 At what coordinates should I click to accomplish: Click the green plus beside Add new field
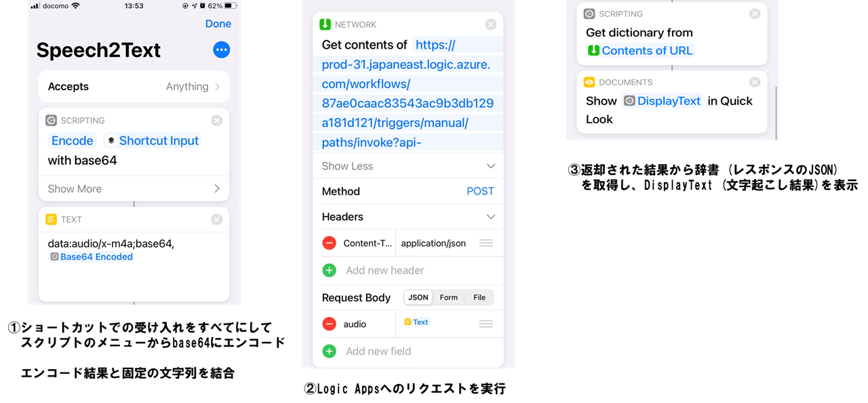[x=329, y=351]
